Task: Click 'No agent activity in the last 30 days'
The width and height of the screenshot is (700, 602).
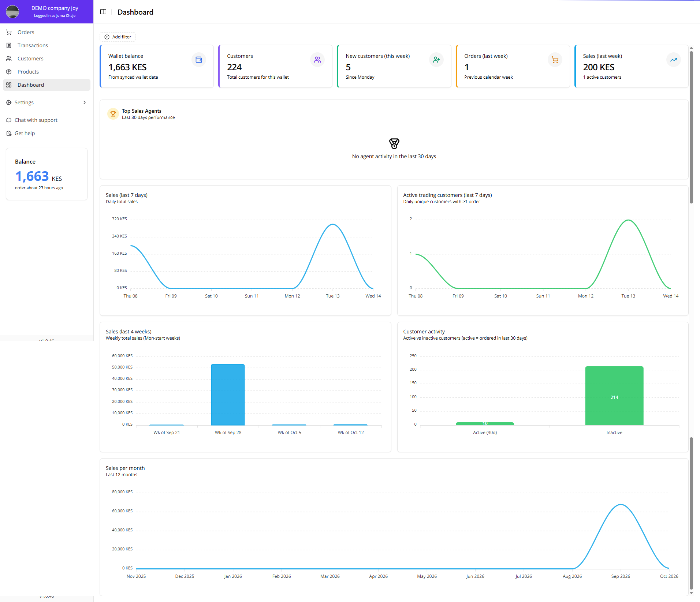Action: 394,156
